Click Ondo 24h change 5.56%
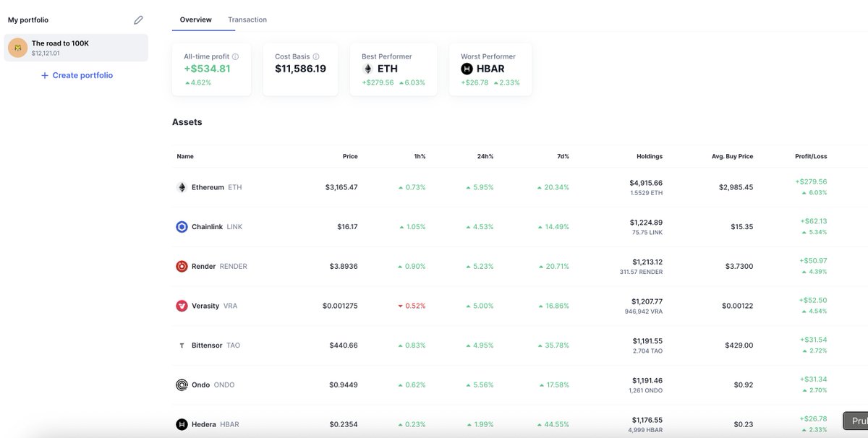 click(480, 385)
